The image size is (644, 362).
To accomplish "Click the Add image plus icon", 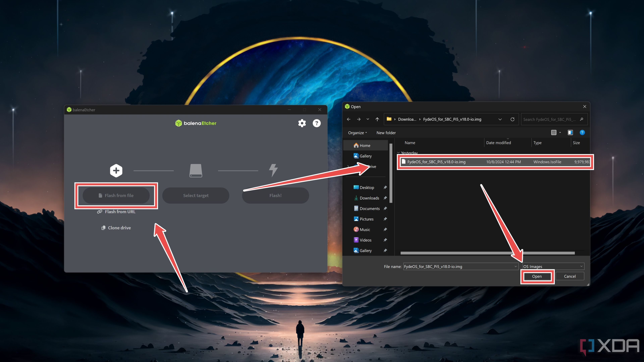I will 115,170.
